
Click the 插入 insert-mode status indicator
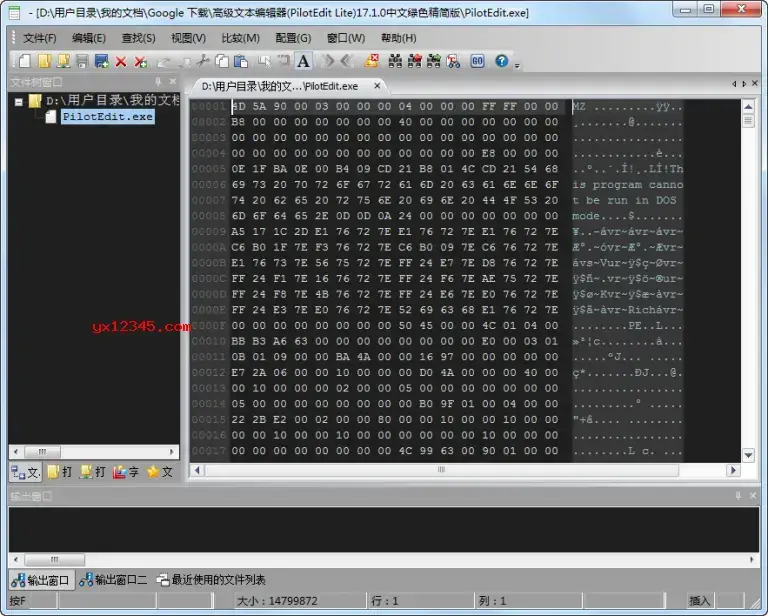699,601
